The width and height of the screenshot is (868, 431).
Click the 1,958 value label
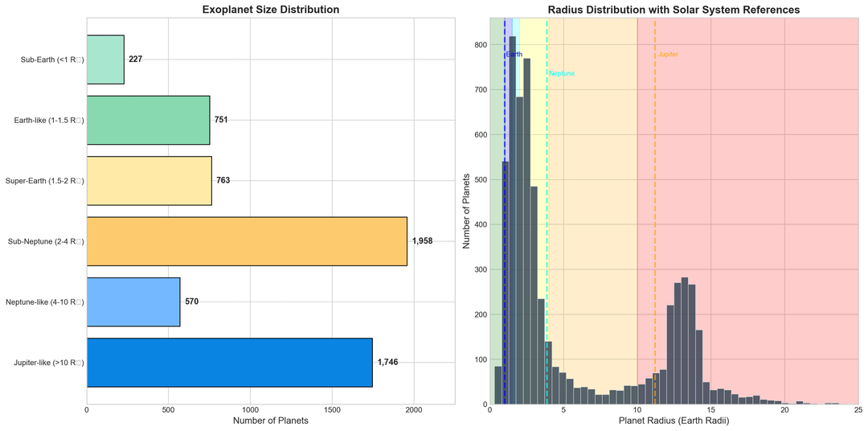coord(423,241)
